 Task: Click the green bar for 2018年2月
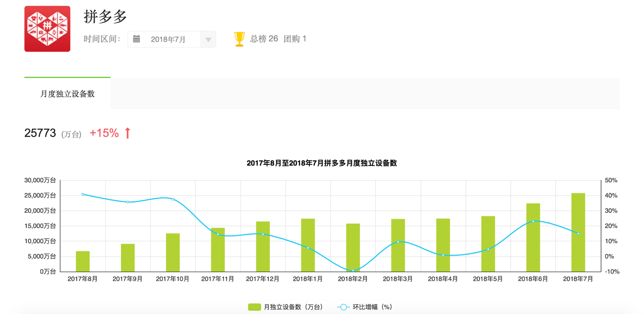pos(353,248)
